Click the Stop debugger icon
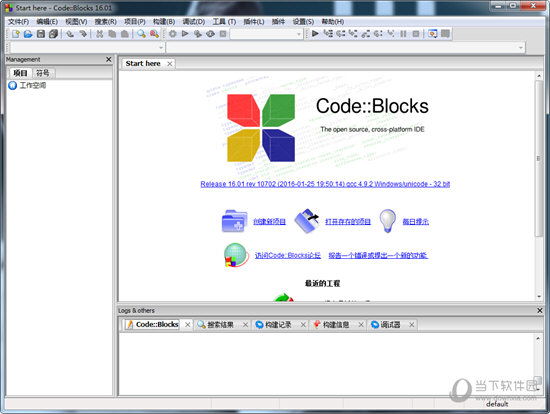 point(416,34)
